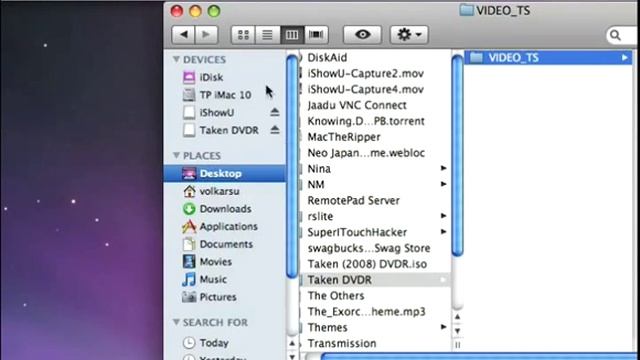Open Quick Look with the eye button
The width and height of the screenshot is (640, 360).
(362, 35)
